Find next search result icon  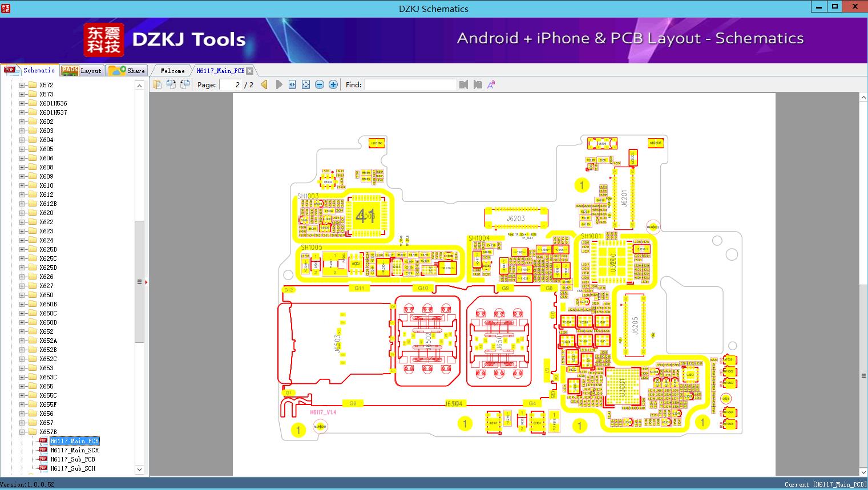pyautogui.click(x=478, y=84)
